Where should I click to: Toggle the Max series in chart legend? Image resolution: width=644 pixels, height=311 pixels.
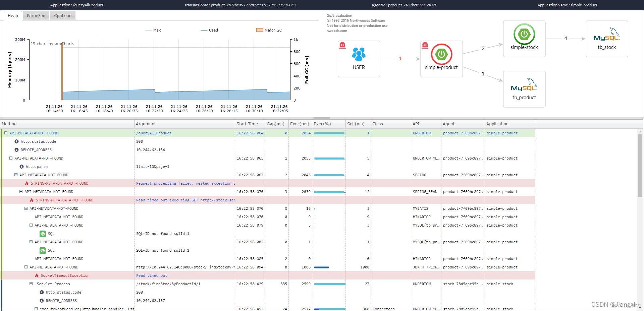(x=153, y=30)
